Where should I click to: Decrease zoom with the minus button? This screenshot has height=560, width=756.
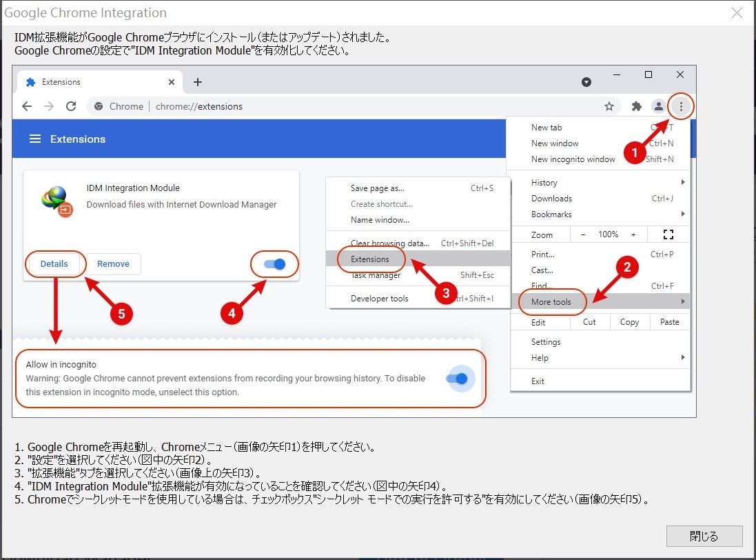point(583,235)
